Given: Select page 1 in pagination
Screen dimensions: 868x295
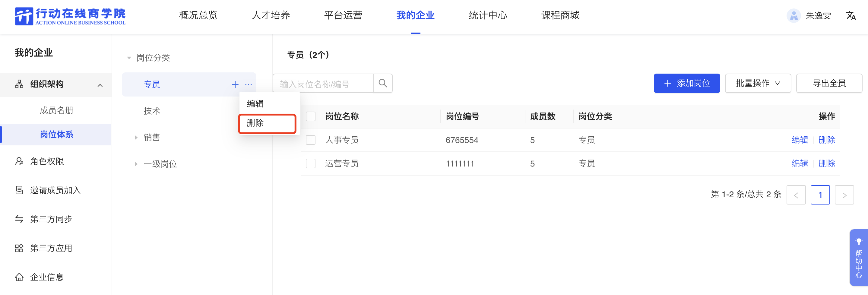Looking at the screenshot, I should tap(820, 195).
